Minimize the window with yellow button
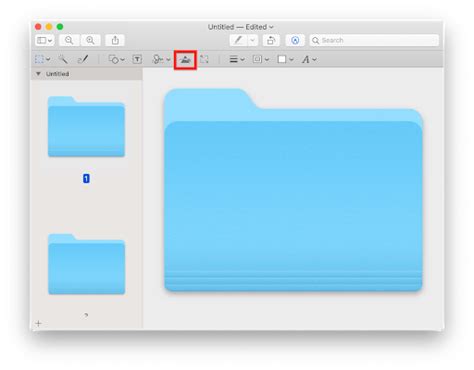Screen dimensions: 474x370 point(49,27)
